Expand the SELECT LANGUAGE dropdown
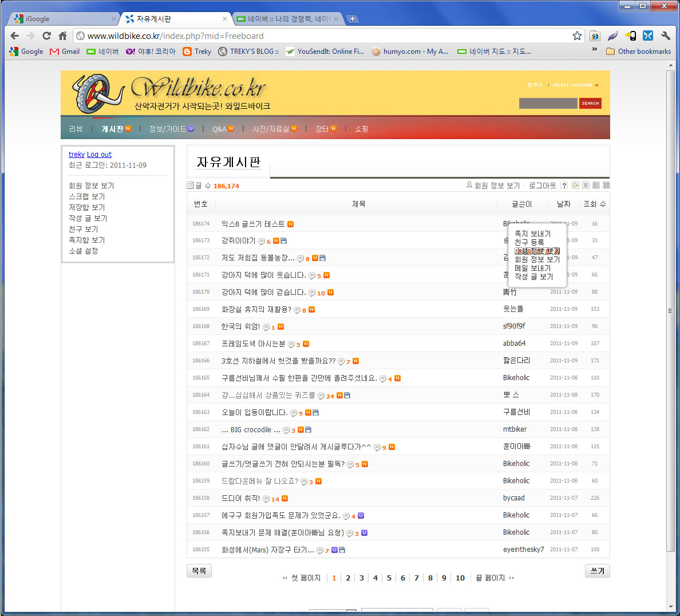680x616 pixels. tap(575, 85)
